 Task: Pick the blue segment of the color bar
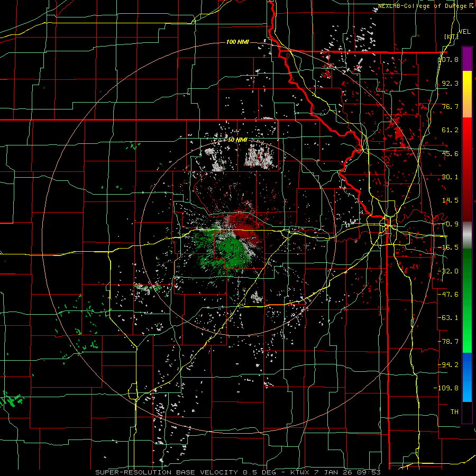467,377
